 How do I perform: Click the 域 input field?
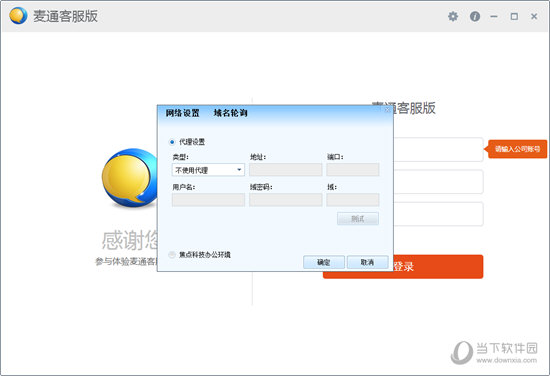coord(353,200)
